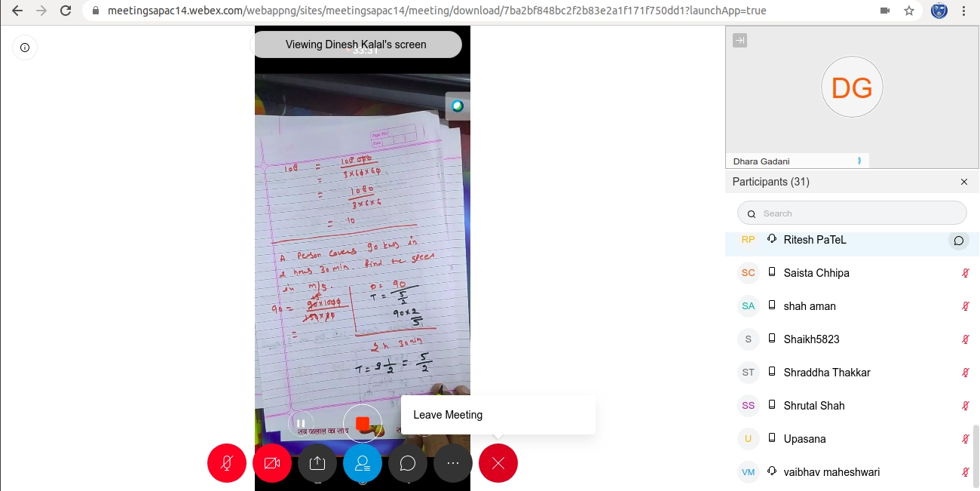Click SA avatar for shah aman
The width and height of the screenshot is (980, 491).
click(748, 306)
